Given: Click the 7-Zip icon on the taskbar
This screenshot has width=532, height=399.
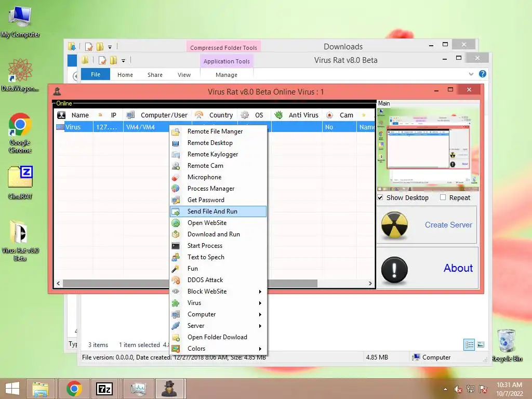Looking at the screenshot, I should (104, 389).
